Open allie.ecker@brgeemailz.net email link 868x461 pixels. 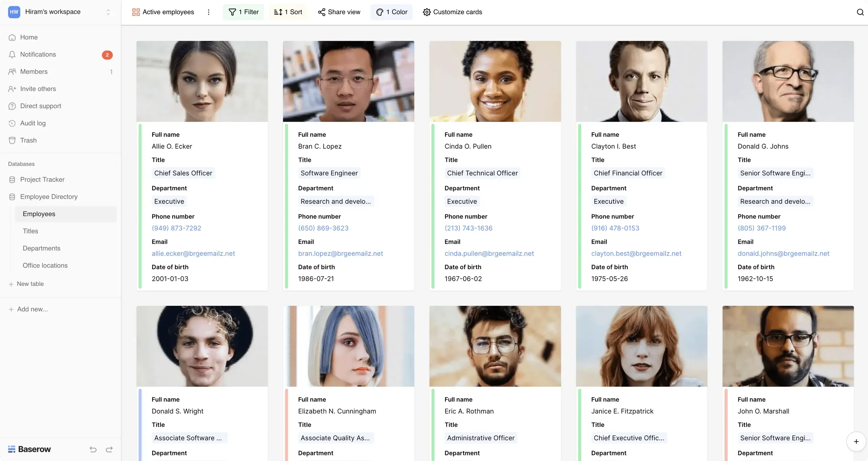pyautogui.click(x=193, y=254)
